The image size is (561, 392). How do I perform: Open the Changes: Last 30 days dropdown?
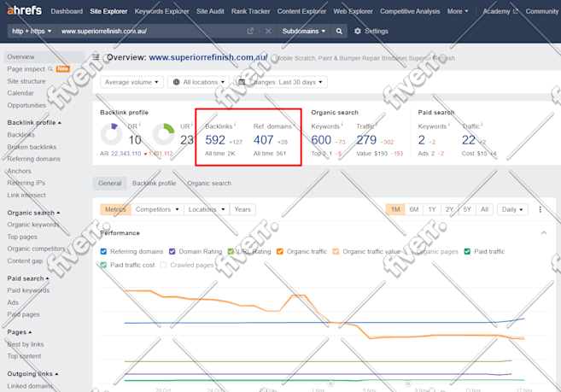pos(280,82)
